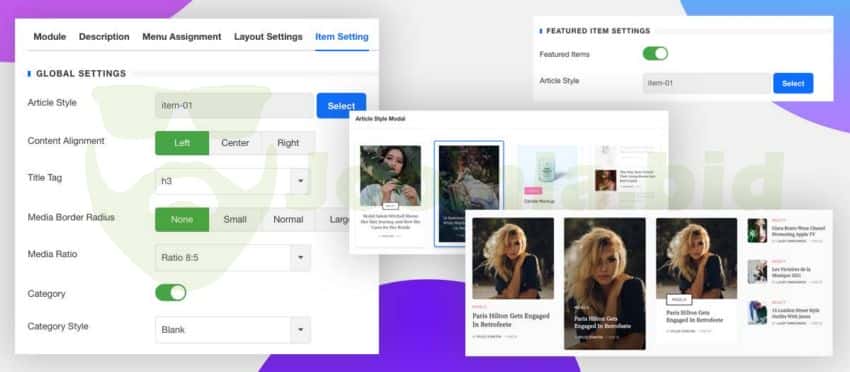Image resolution: width=850 pixels, height=372 pixels.
Task: Click Select next to Global Settings Article Style
Action: [x=341, y=106]
